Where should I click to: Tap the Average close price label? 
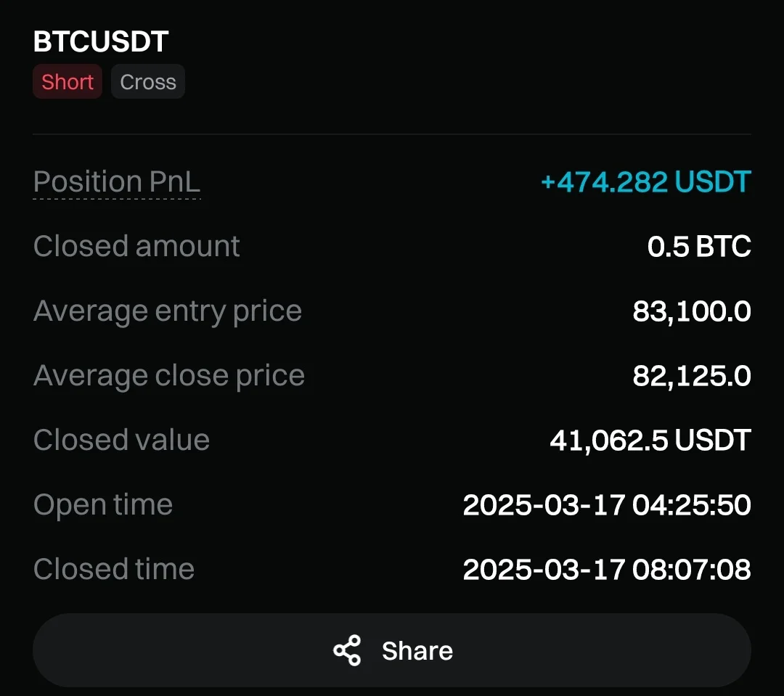coord(169,375)
